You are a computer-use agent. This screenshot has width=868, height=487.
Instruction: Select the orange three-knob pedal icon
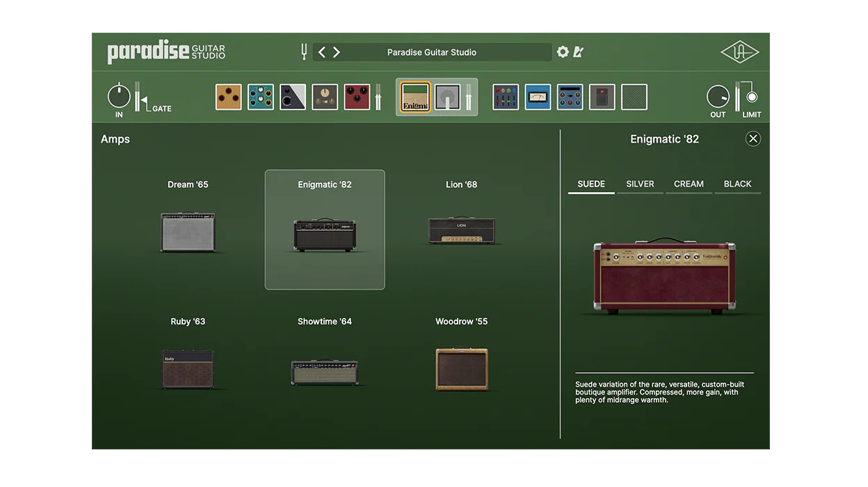(x=228, y=97)
